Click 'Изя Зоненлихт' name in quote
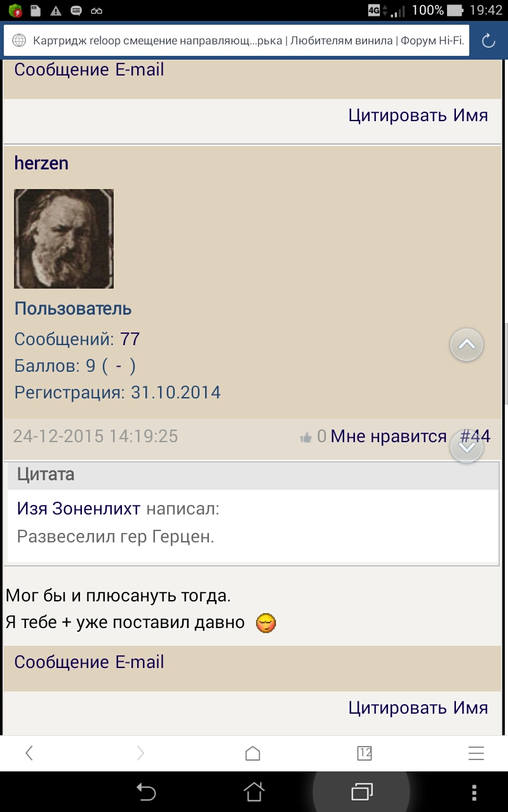508x812 pixels. [x=79, y=509]
